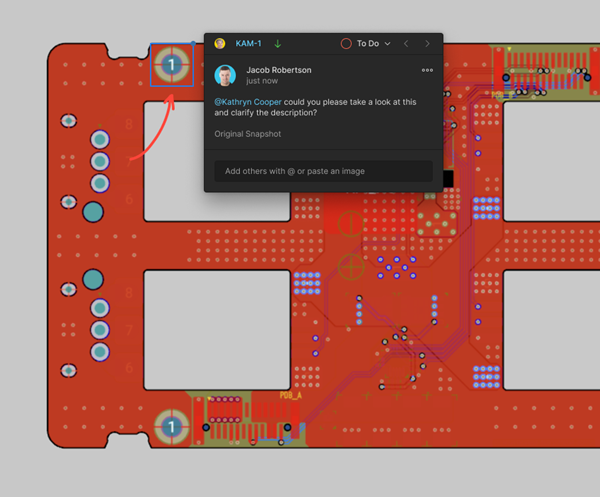Click the 'just now' comment timestamp
Viewport: 600px width, 497px height.
(x=262, y=81)
